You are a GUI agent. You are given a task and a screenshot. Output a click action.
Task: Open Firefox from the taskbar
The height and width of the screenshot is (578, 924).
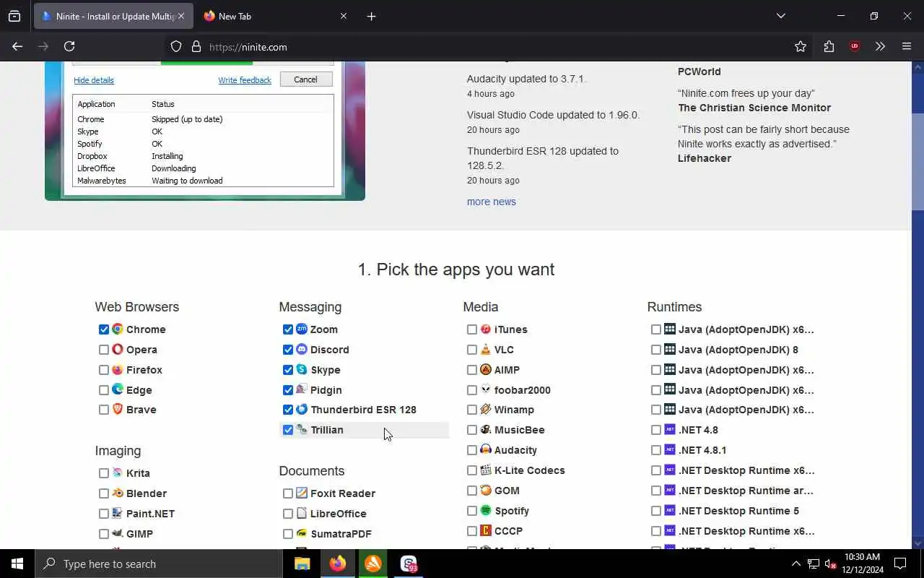pos(337,564)
